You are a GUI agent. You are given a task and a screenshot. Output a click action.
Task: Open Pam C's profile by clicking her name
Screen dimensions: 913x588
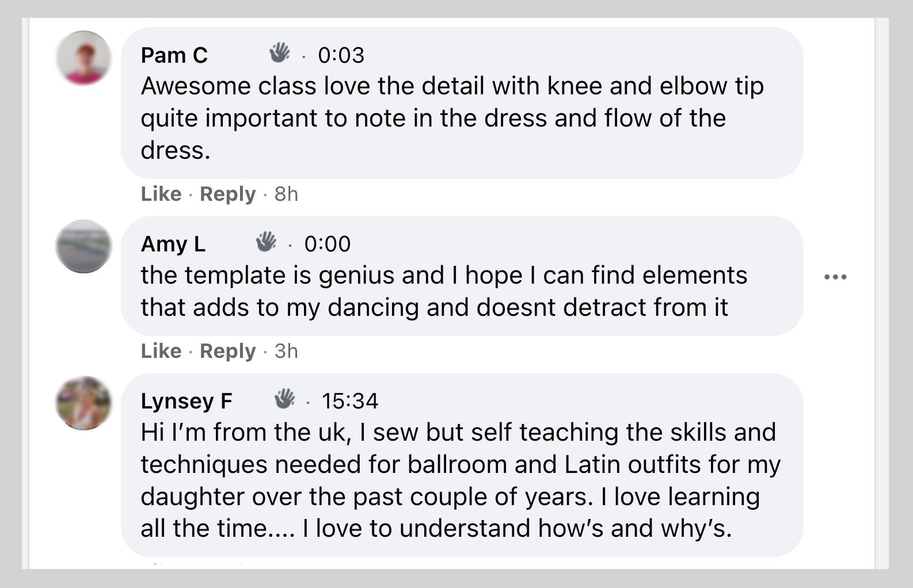point(174,55)
